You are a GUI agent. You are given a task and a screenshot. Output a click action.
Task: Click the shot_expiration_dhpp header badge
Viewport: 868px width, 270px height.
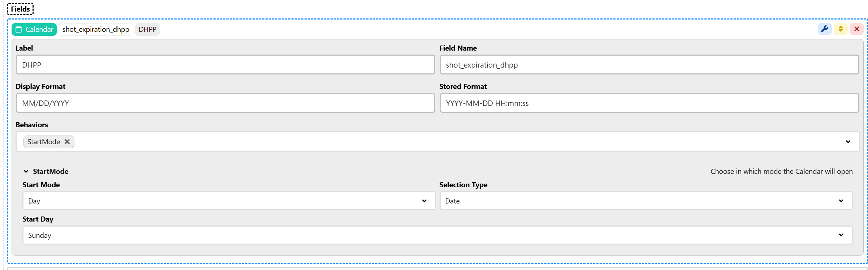[x=96, y=29]
